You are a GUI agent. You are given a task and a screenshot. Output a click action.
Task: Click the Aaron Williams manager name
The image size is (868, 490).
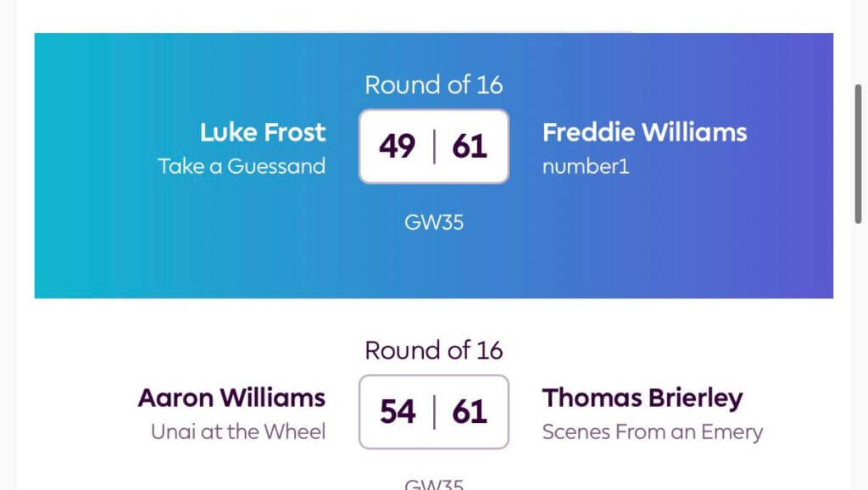[x=231, y=398]
